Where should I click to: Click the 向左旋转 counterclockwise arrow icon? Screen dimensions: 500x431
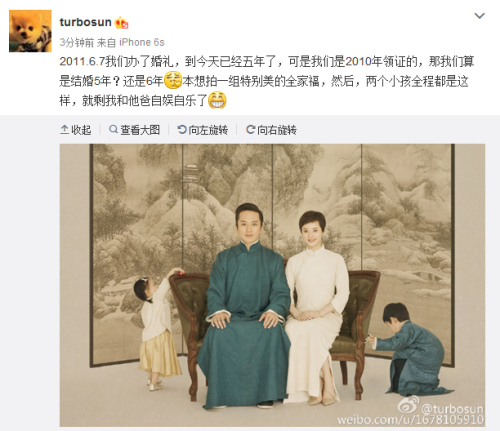pyautogui.click(x=182, y=129)
